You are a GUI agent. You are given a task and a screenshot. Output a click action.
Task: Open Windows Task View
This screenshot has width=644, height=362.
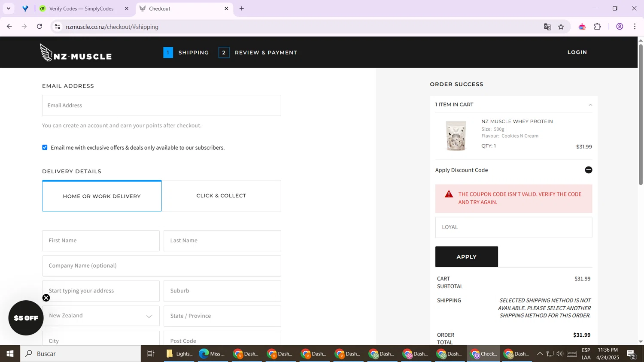[151, 354]
